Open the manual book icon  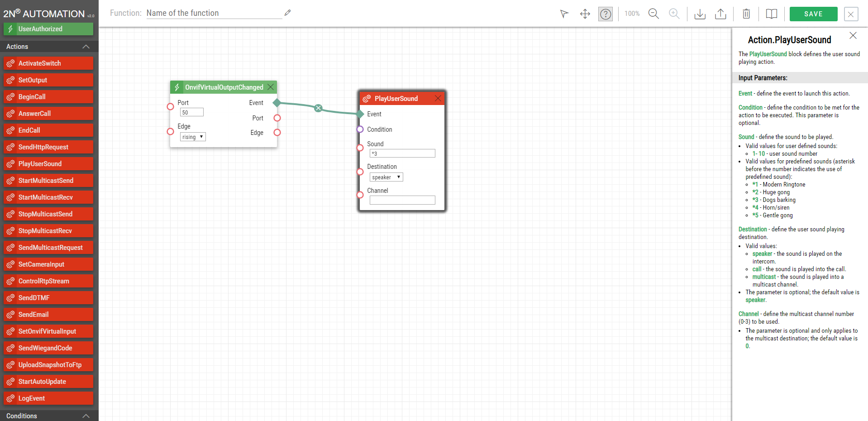click(x=771, y=14)
